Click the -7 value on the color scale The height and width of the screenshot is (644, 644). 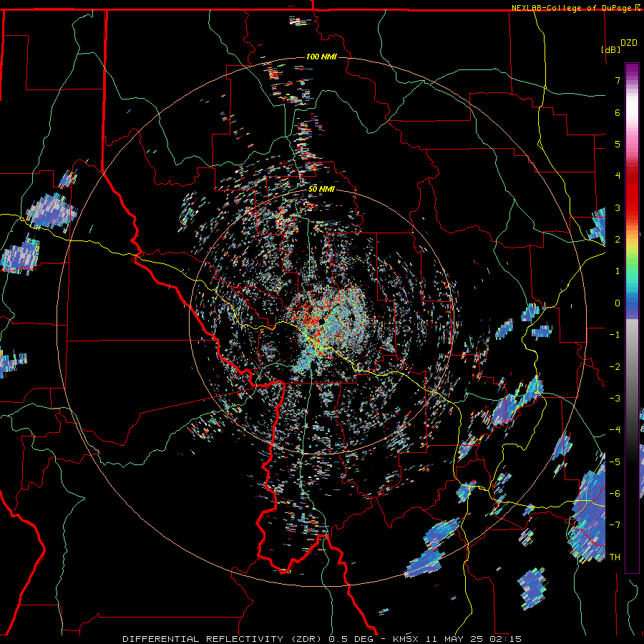[615, 525]
